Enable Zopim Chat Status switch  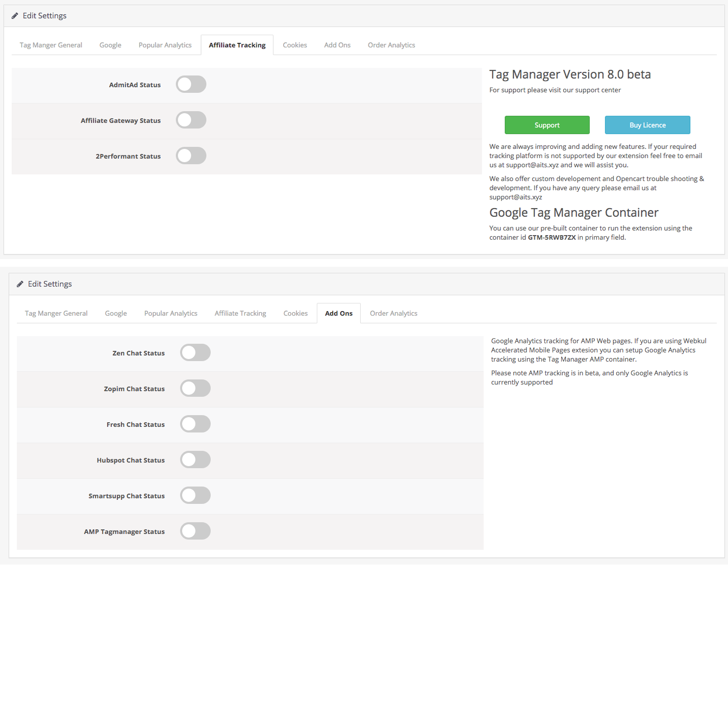[x=195, y=389]
